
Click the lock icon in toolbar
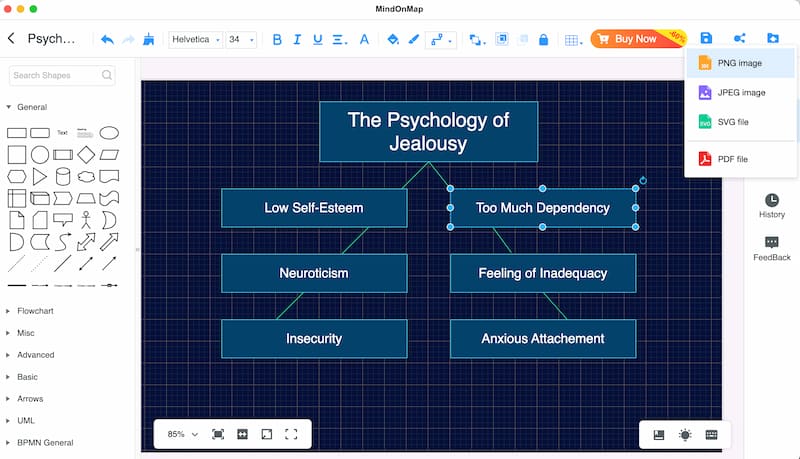click(x=543, y=40)
